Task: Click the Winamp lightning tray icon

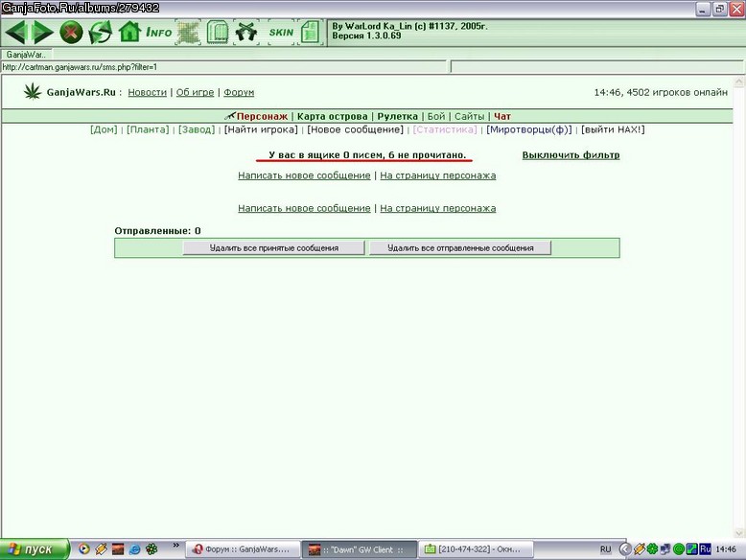Action: (x=640, y=549)
